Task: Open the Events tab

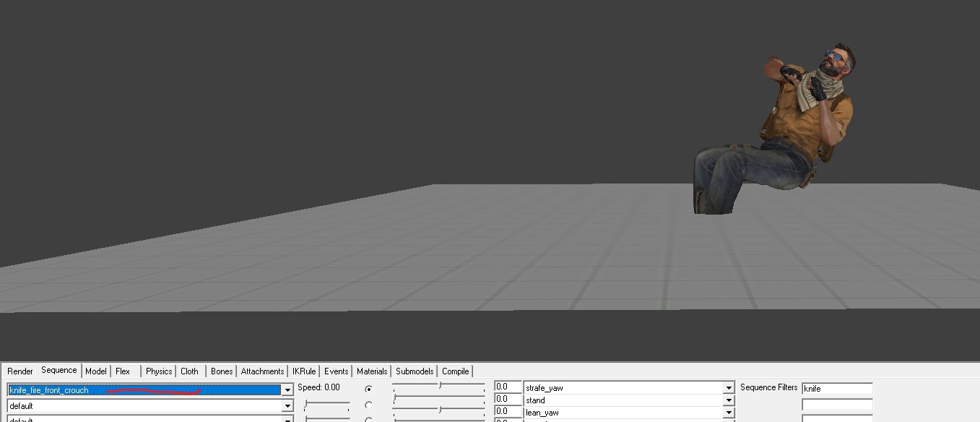Action: [336, 371]
